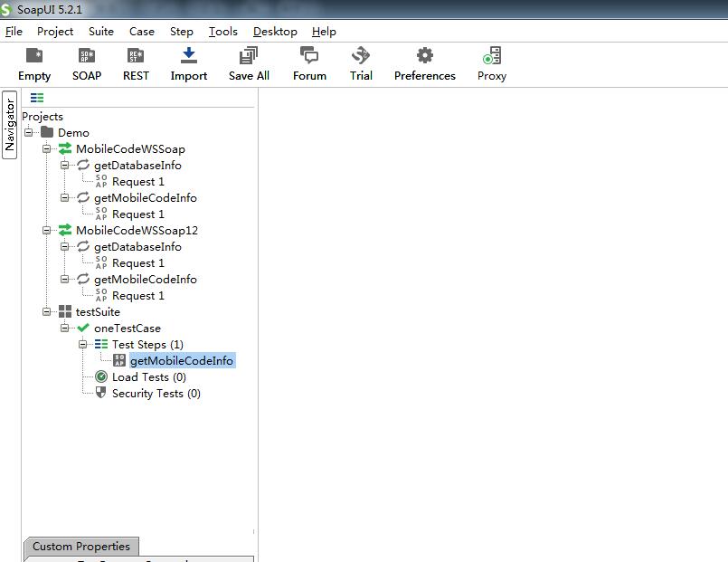This screenshot has width=728, height=562.
Task: Select the MobileCodeWSSoap interface label
Action: coord(130,149)
